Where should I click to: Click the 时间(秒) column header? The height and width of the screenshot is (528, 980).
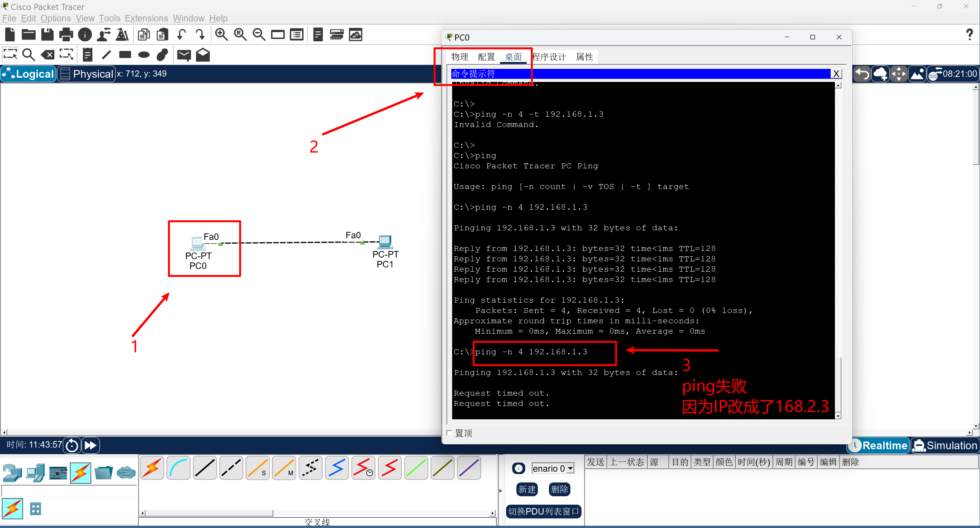click(x=754, y=462)
